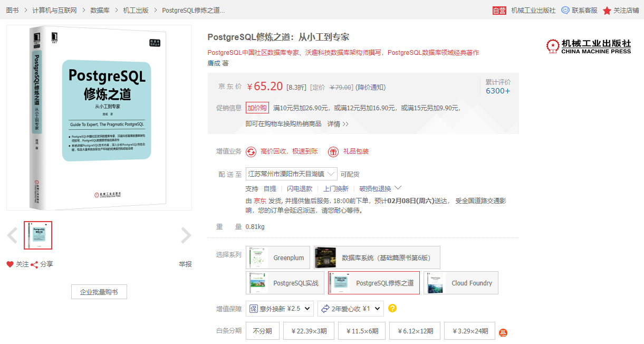Click the yellow question mark help icon
This screenshot has height=344, width=644.
pos(392,309)
